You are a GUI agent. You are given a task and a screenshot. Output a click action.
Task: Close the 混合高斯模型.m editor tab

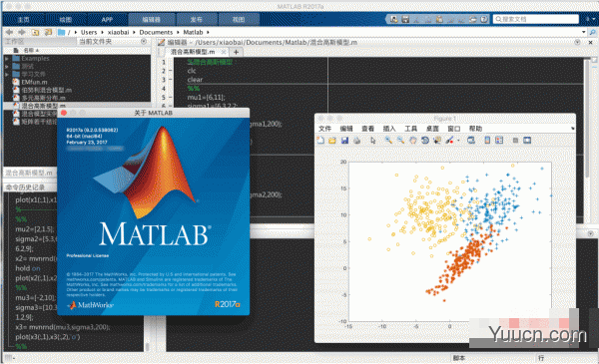224,52
